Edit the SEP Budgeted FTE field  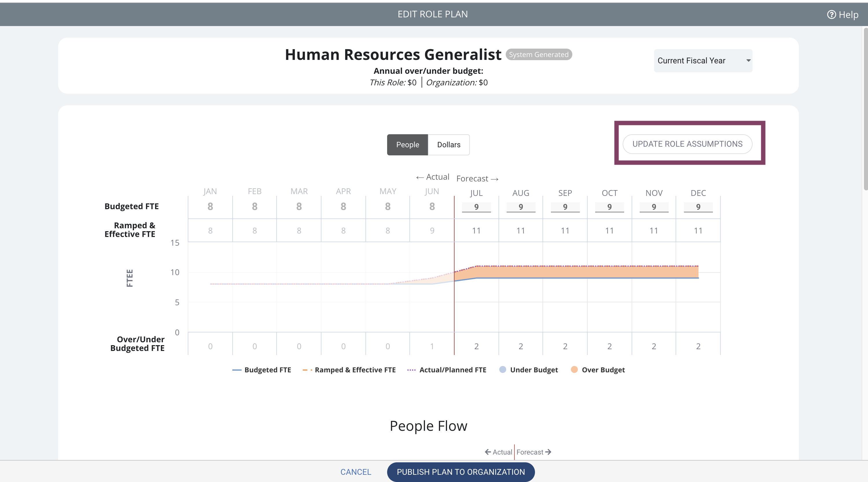pyautogui.click(x=565, y=207)
